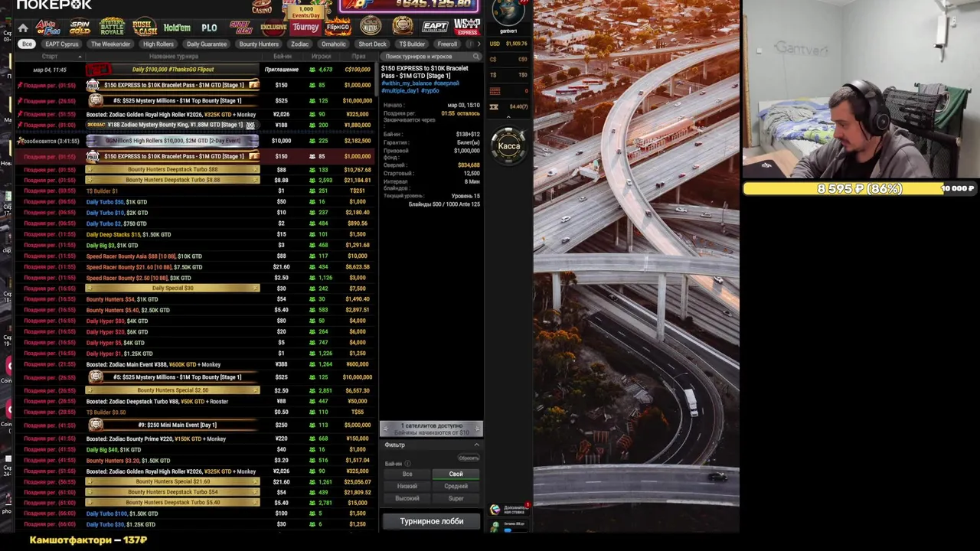Image resolution: width=980 pixels, height=551 pixels.
Task: Select #9: $250 Mini Main Event [Day 1] row
Action: point(195,425)
